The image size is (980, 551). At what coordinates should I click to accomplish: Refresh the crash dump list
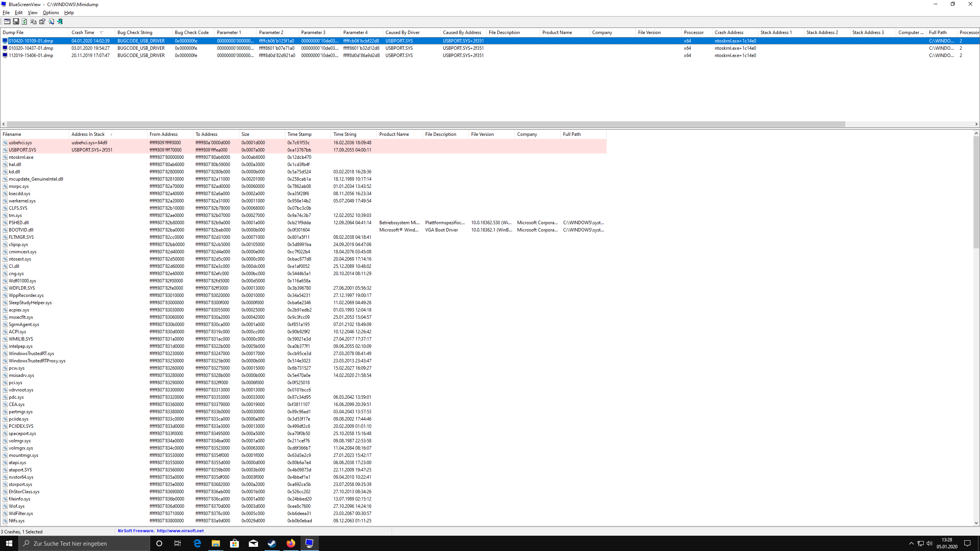[24, 21]
